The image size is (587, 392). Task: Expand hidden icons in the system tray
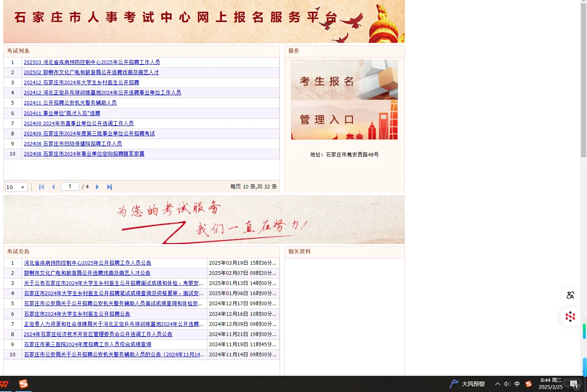point(497,384)
